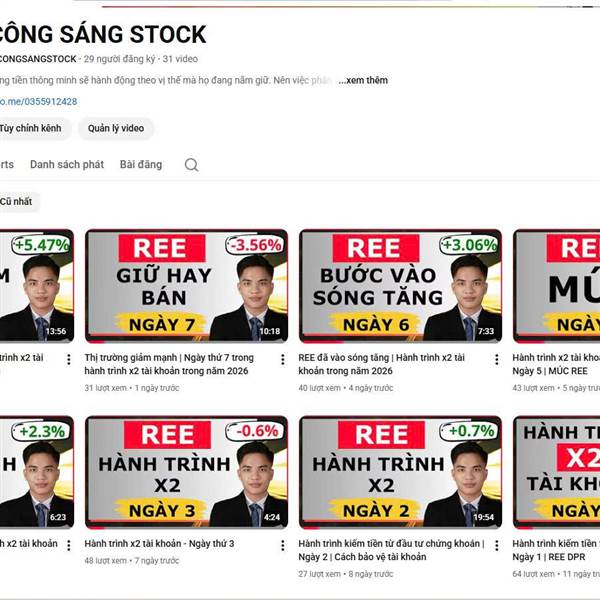Click the channel search magnifier icon
The height and width of the screenshot is (600, 600).
[x=191, y=165]
